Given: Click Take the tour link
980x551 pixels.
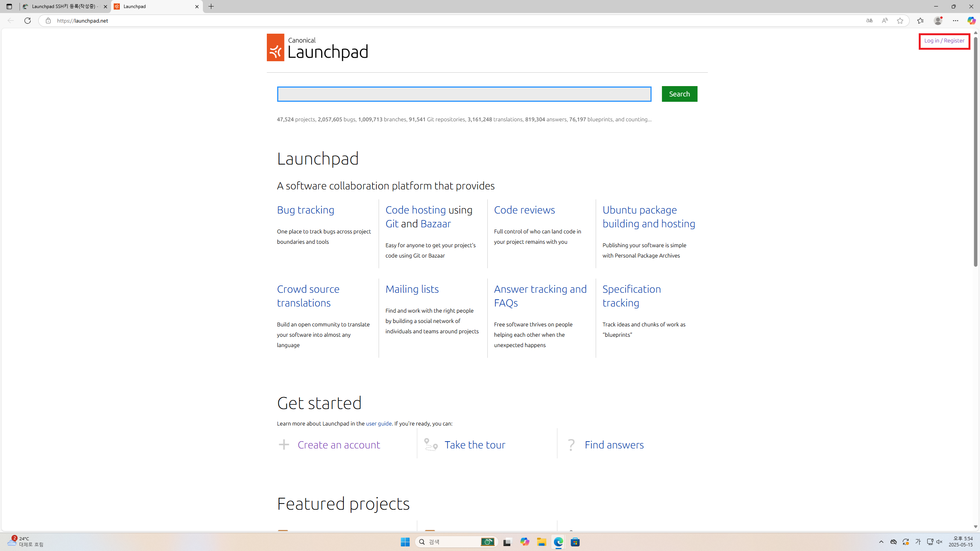Looking at the screenshot, I should click(475, 445).
